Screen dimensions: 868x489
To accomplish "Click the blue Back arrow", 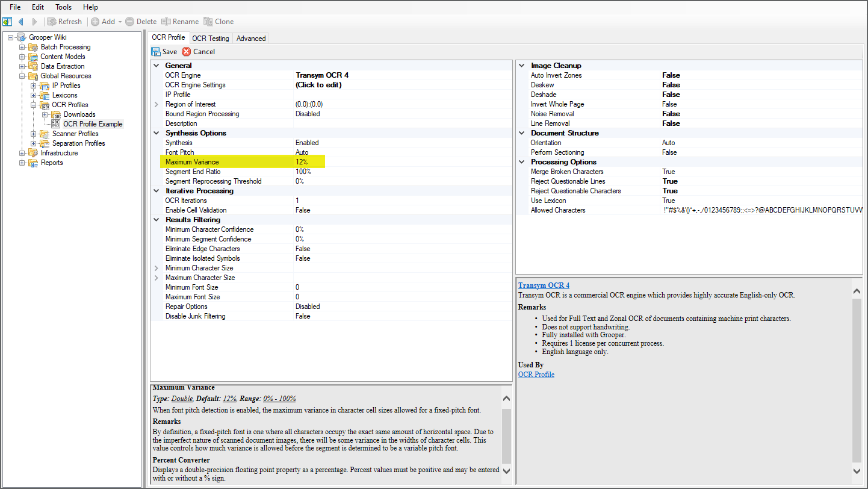I will point(21,22).
